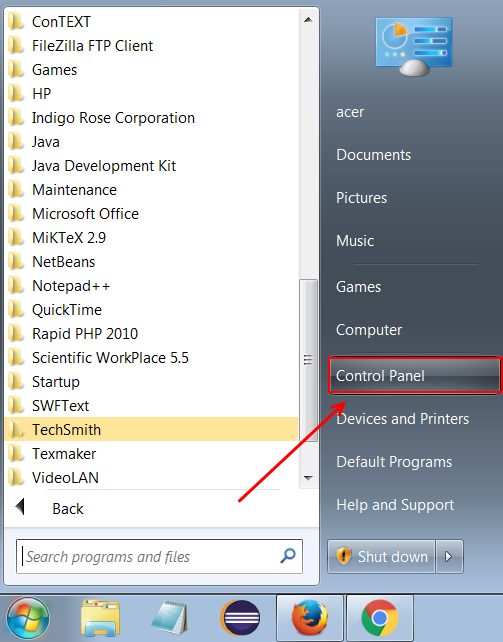Open Devices and Printers
Image resolution: width=503 pixels, height=642 pixels.
[402, 418]
